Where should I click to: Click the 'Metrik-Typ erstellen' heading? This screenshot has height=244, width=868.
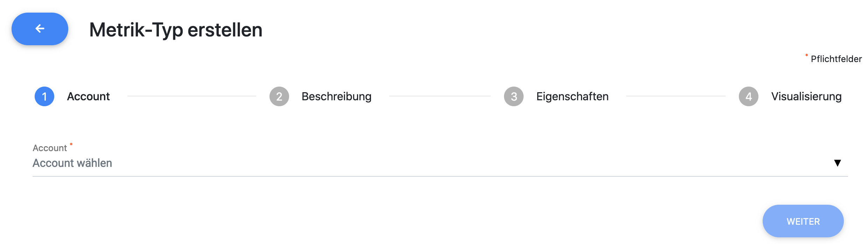coord(176,30)
